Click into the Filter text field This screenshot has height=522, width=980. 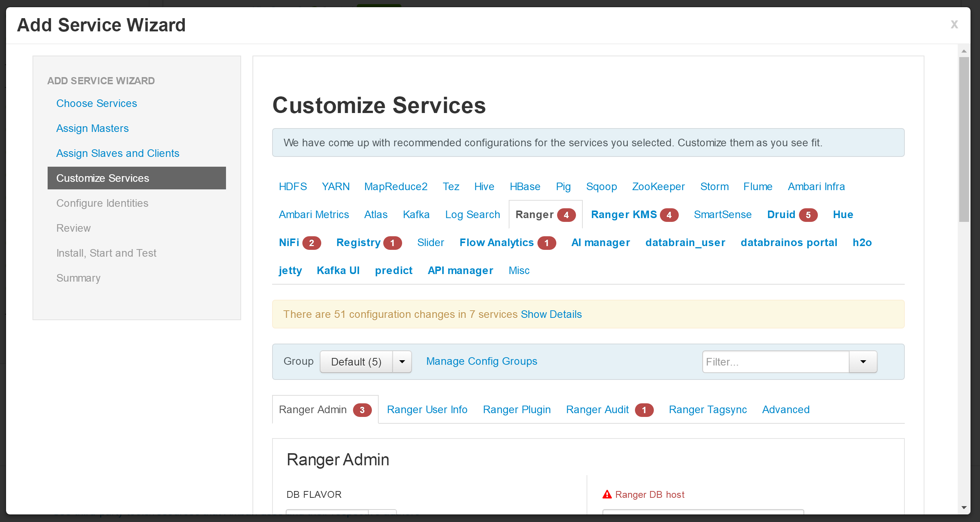(776, 361)
